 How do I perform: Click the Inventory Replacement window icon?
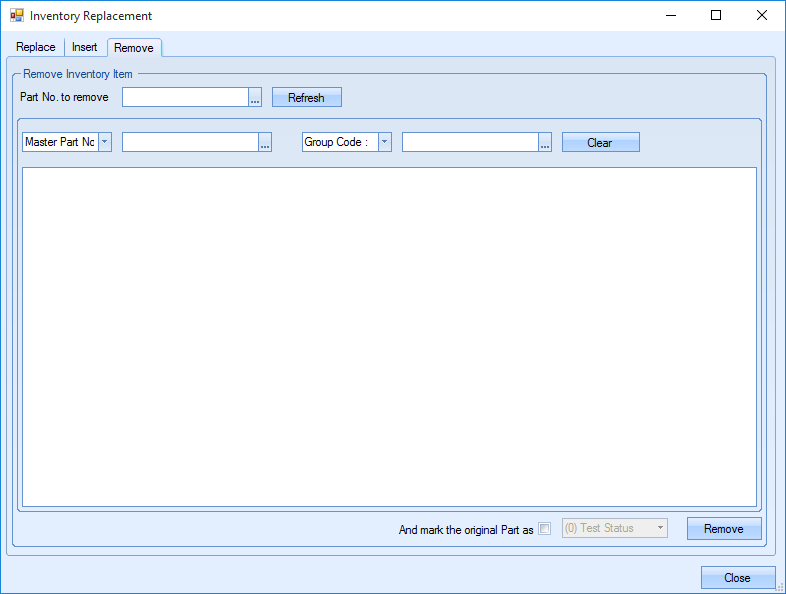coord(16,16)
